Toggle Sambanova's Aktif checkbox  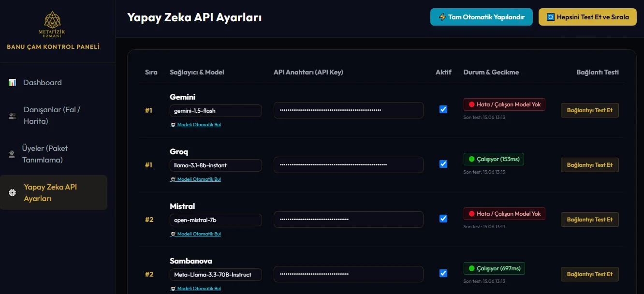point(443,273)
